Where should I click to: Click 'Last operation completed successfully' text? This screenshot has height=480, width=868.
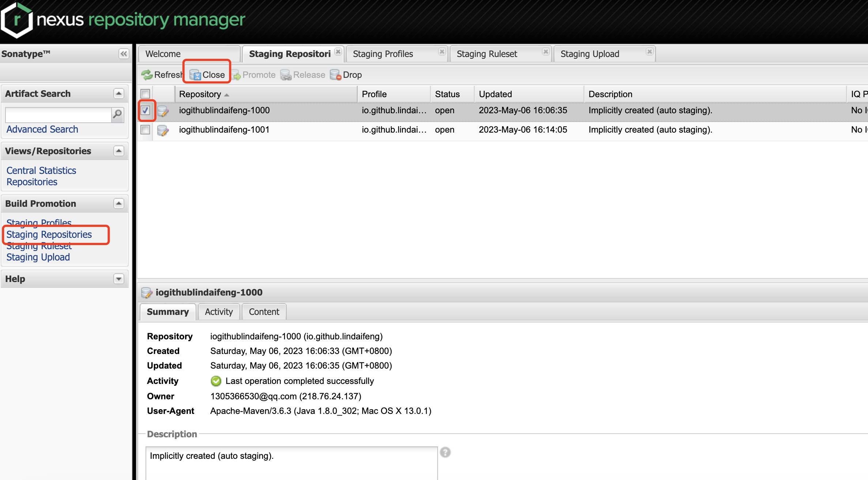tap(299, 381)
